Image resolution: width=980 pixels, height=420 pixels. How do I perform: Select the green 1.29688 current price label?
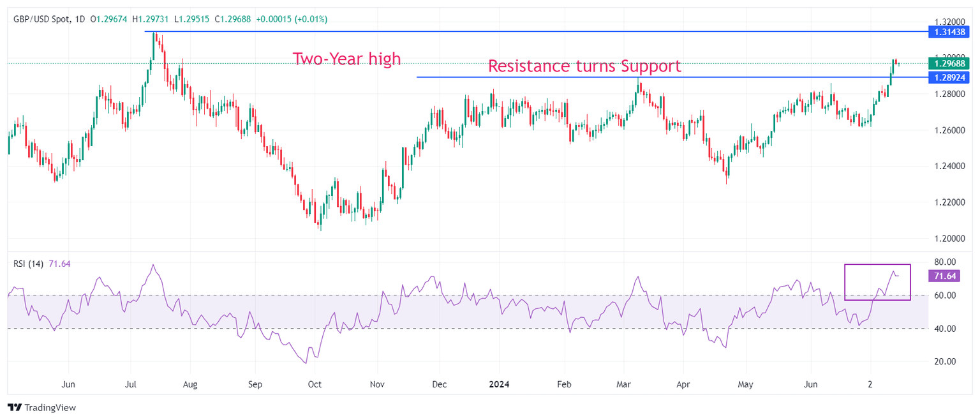click(x=949, y=63)
